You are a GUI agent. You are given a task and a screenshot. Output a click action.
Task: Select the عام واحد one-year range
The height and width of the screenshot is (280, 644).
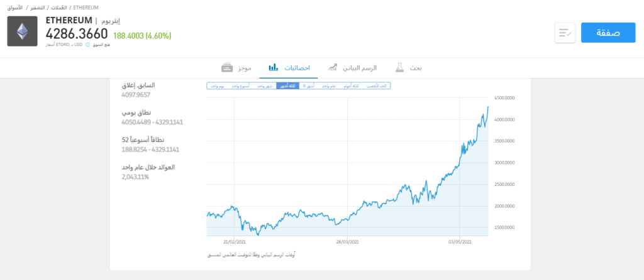click(x=329, y=86)
